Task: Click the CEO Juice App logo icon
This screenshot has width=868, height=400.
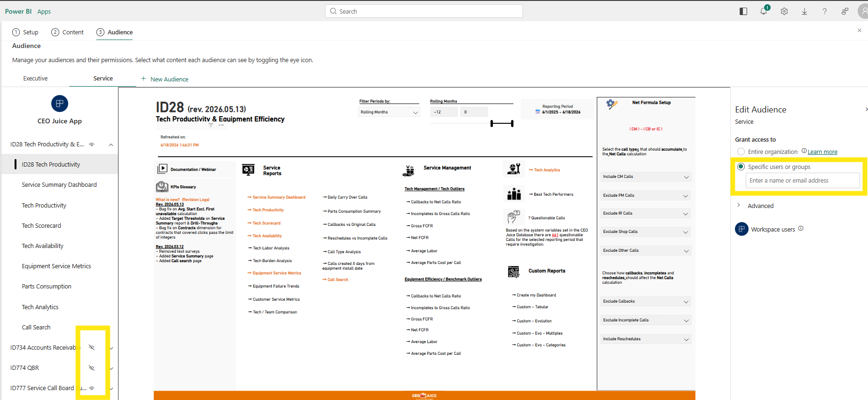Action: pyautogui.click(x=60, y=104)
